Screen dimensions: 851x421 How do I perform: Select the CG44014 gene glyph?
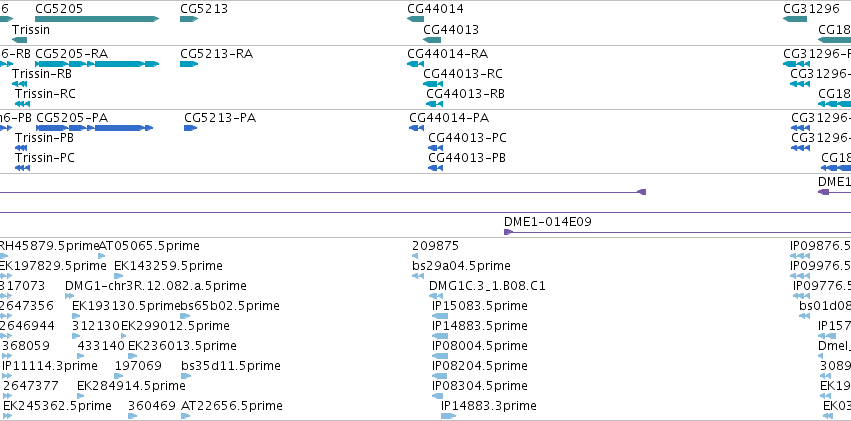pos(415,19)
